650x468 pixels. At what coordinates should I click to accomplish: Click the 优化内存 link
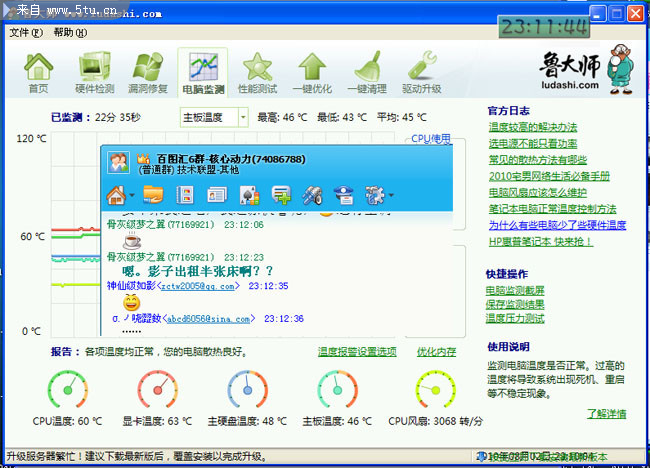[436, 352]
